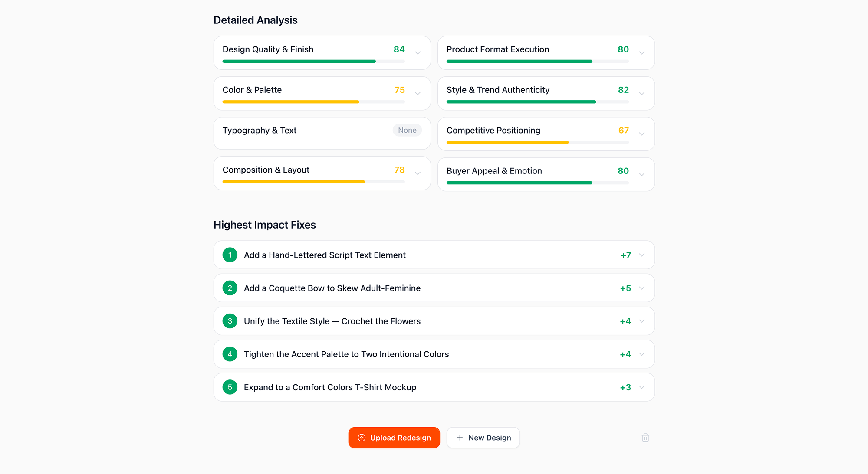
Task: Click the number 4 badge beside Tighten Accent Palette
Action: (x=230, y=354)
